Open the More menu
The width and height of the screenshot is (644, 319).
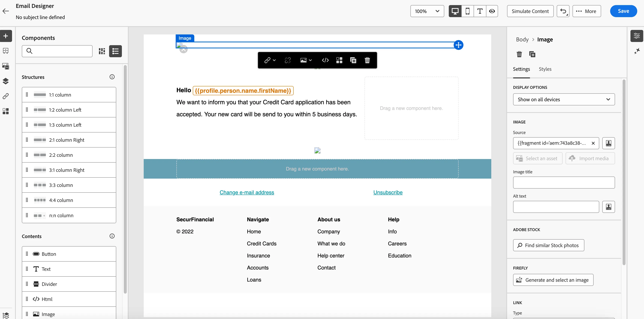point(586,11)
